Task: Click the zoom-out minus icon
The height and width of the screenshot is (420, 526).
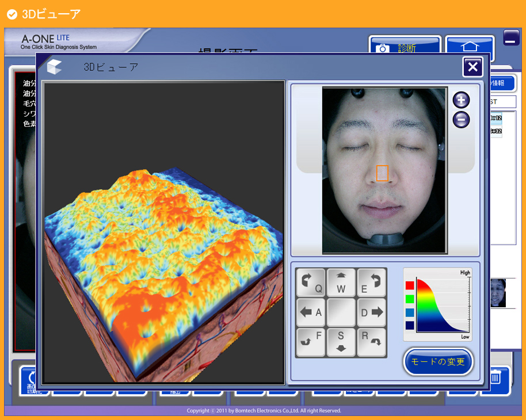Action: coord(461,120)
